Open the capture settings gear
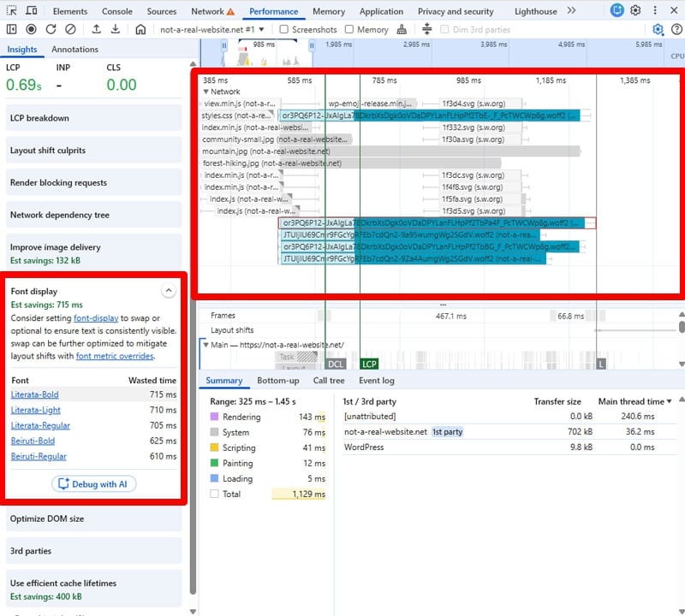 coord(659,28)
